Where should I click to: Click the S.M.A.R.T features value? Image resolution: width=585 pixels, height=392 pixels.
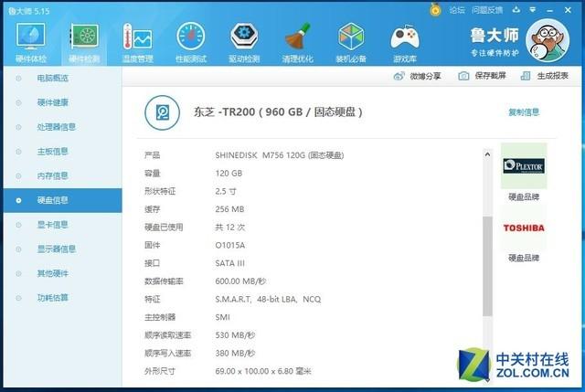(x=268, y=299)
